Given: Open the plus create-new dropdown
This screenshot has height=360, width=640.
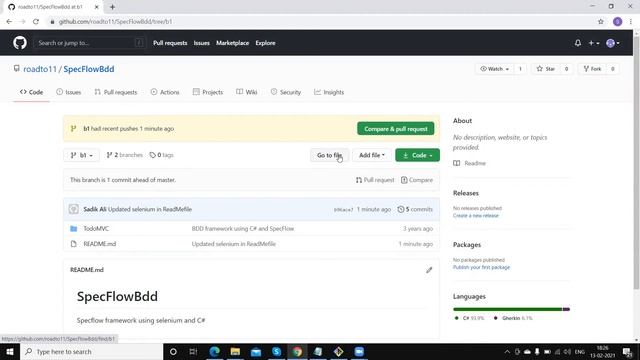Looking at the screenshot, I should pos(593,43).
